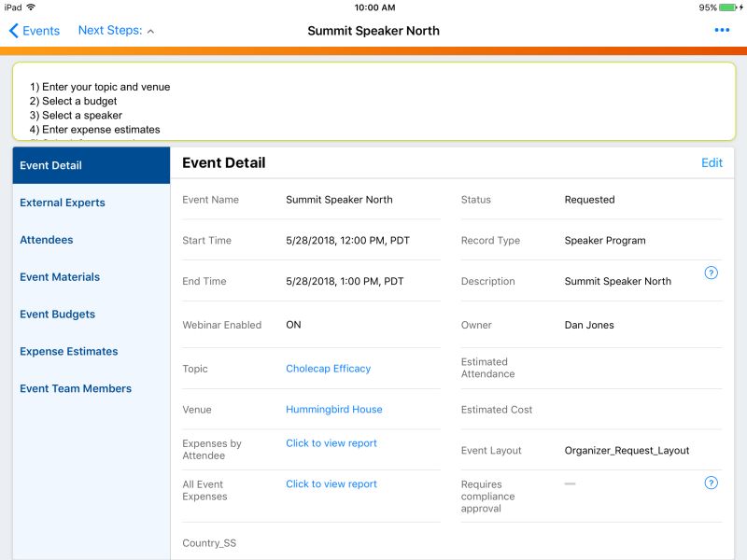Viewport: 747px width, 560px height.
Task: Switch to the External Experts section
Action: pyautogui.click(x=61, y=202)
